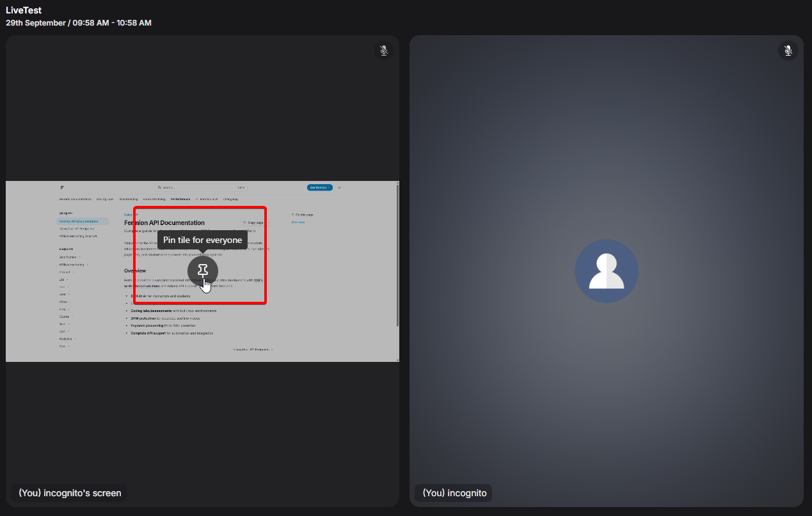Viewport: 812px width, 516px height.
Task: Click the muted mic icon on incognito's camera tile
Action: click(788, 51)
